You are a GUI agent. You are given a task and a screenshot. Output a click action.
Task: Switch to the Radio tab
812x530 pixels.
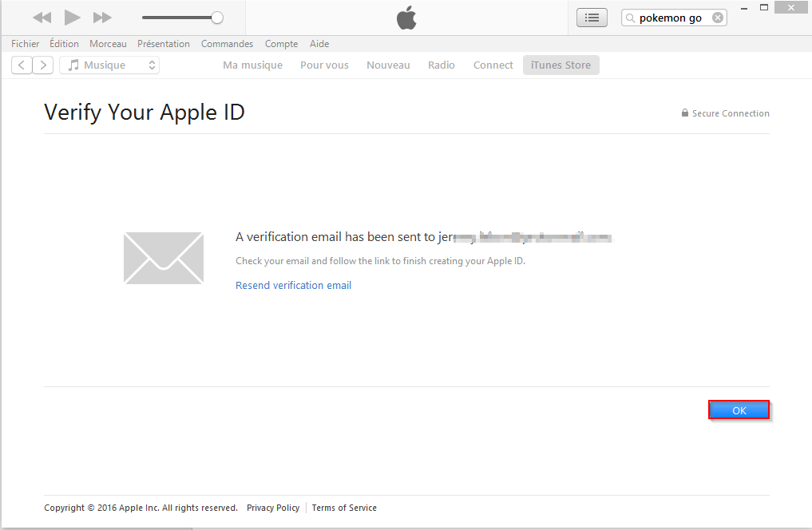tap(442, 65)
